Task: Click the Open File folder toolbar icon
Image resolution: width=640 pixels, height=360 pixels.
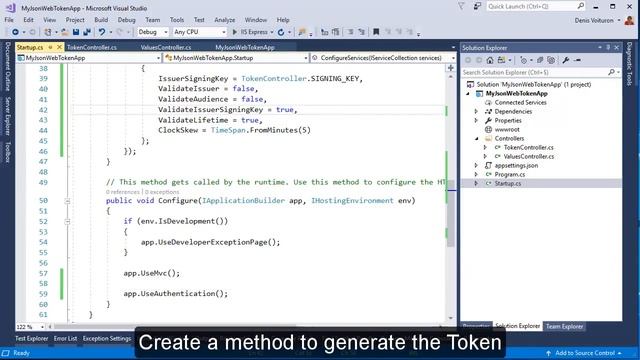Action: coord(64,32)
